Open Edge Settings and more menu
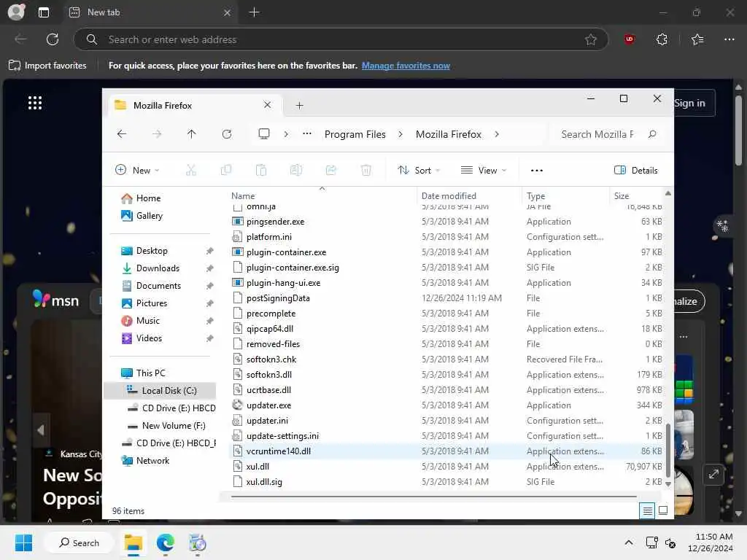 tap(729, 39)
